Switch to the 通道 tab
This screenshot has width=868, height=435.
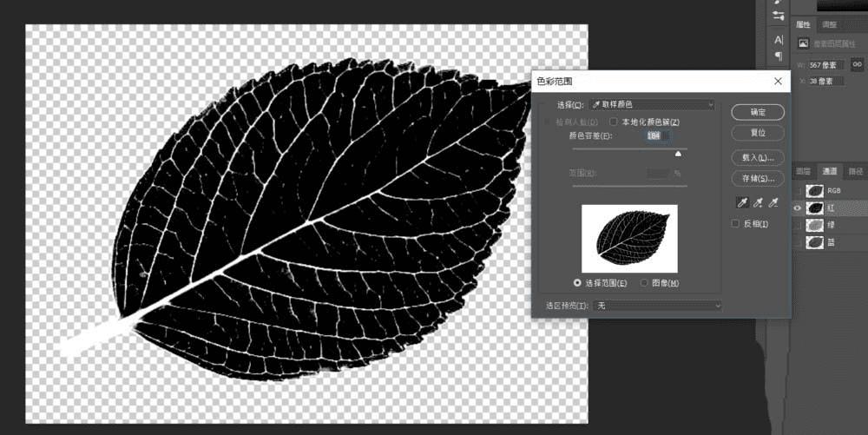pos(829,172)
